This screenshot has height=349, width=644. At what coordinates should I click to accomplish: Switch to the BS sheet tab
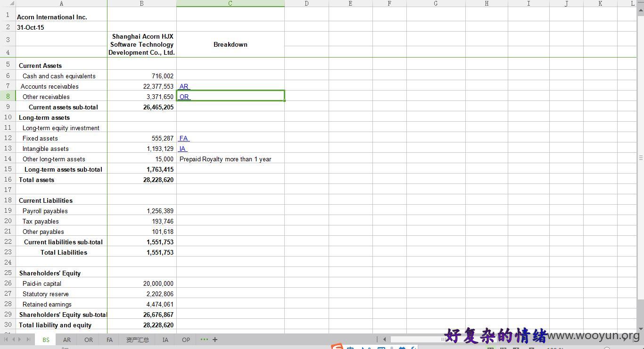click(46, 340)
